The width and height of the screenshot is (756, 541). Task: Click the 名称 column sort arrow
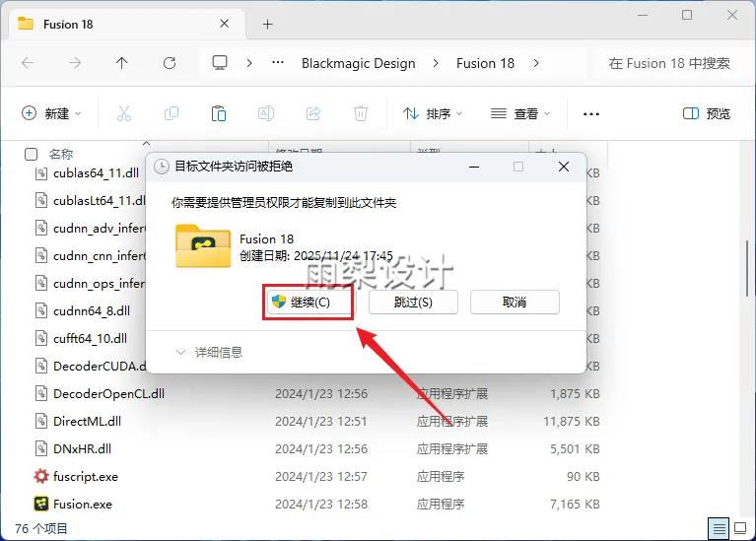click(147, 144)
